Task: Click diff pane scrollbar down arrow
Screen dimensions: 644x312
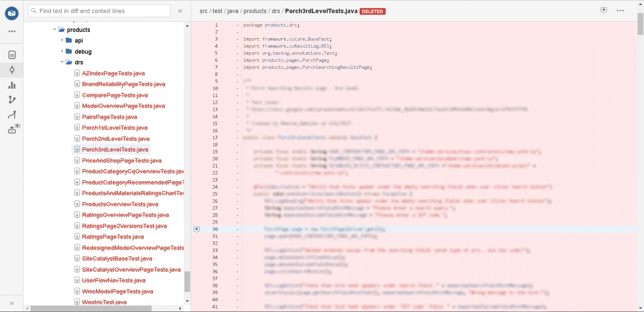Action: (x=640, y=308)
